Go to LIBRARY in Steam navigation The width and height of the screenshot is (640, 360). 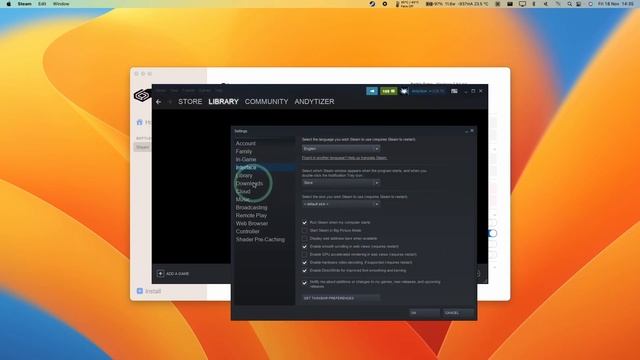coord(223,102)
